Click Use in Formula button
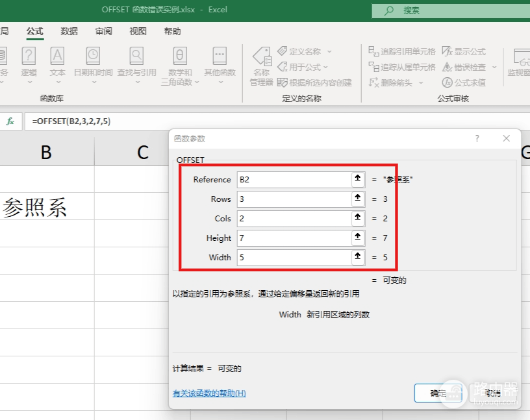 (299, 67)
